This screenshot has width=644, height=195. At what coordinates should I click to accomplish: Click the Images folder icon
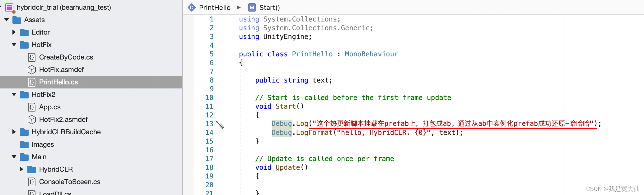coord(24,145)
